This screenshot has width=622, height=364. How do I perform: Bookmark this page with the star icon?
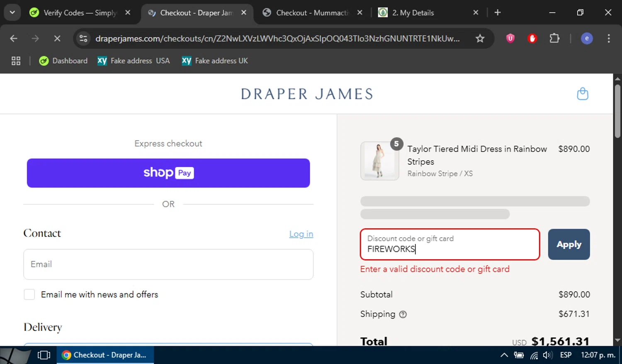tap(480, 39)
